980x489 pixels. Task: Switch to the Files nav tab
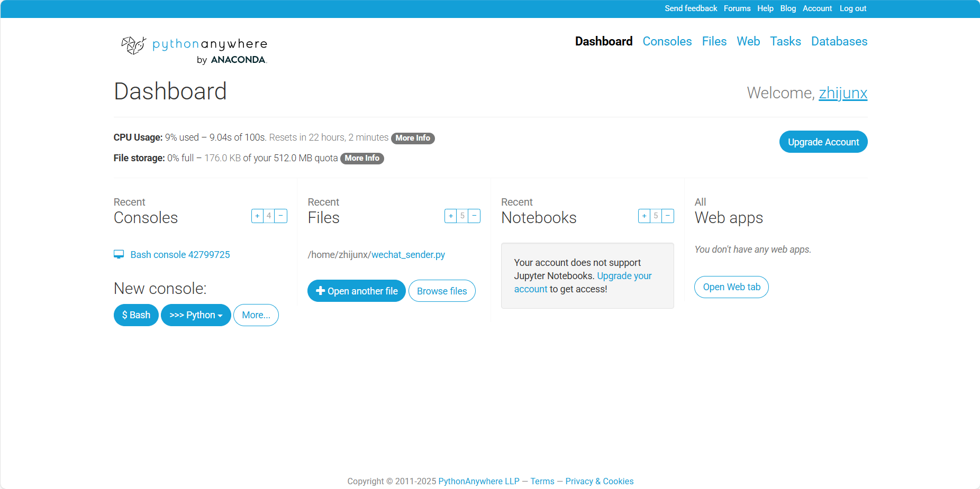point(714,41)
